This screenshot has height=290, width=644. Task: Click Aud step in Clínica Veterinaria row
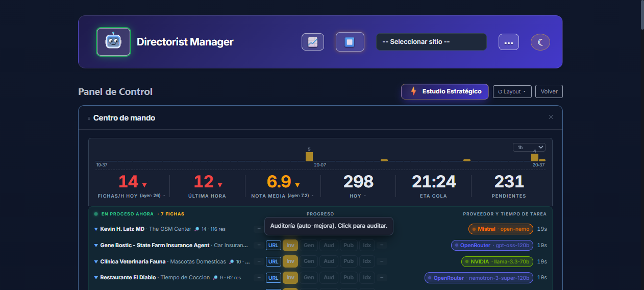[329, 262]
